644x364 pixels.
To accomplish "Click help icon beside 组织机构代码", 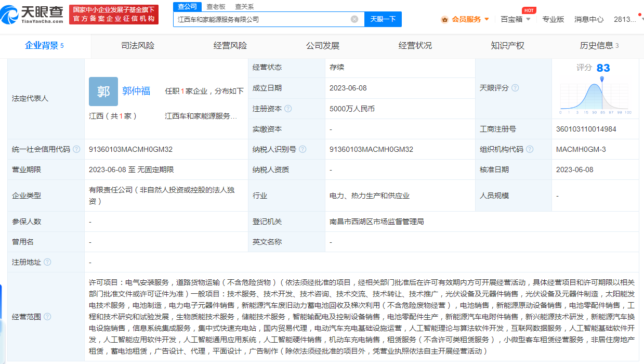I will [530, 149].
